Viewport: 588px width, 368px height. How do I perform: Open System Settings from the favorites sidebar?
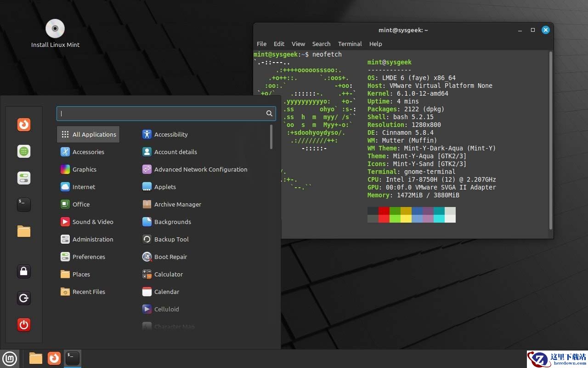tap(24, 178)
